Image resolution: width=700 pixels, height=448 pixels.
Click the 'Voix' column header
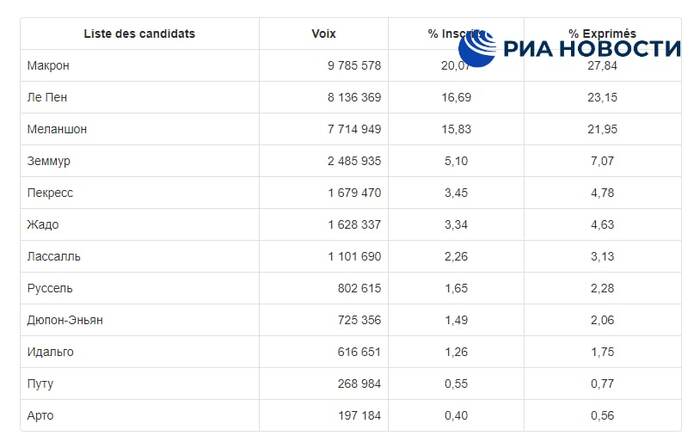click(324, 34)
